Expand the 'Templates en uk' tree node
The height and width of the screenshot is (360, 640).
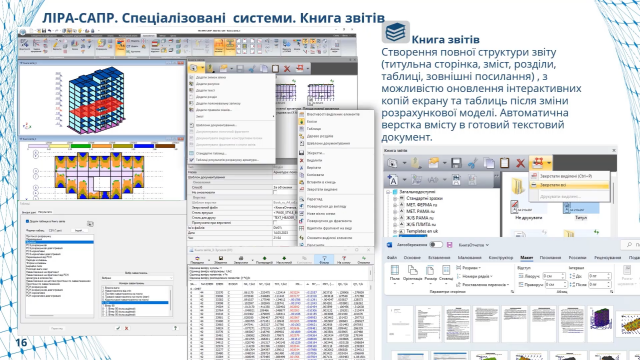point(395,231)
